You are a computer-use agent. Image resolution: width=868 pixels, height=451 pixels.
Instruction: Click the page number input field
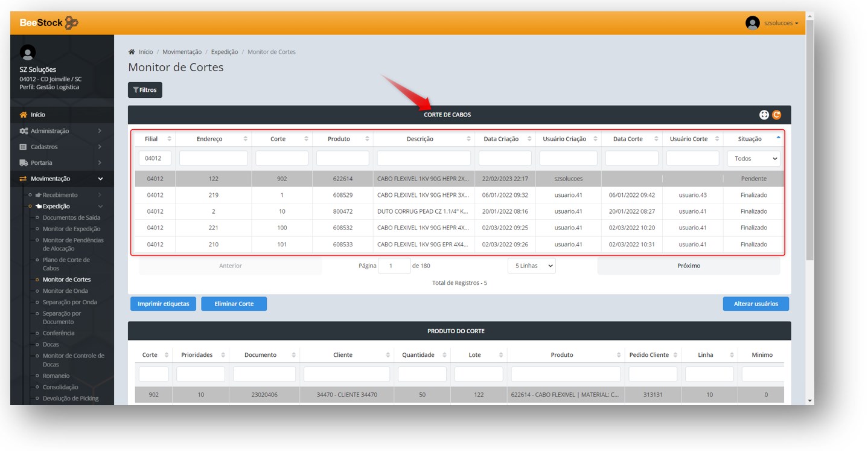click(x=394, y=266)
